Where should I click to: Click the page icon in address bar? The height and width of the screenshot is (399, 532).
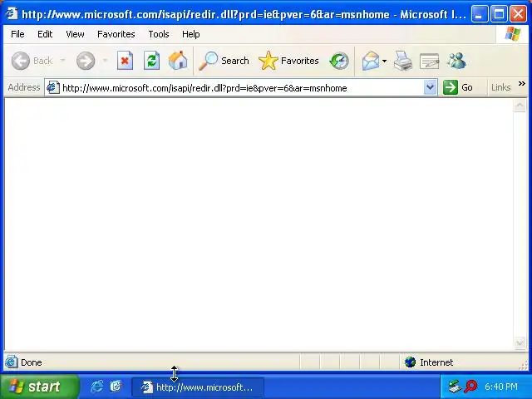coord(53,87)
